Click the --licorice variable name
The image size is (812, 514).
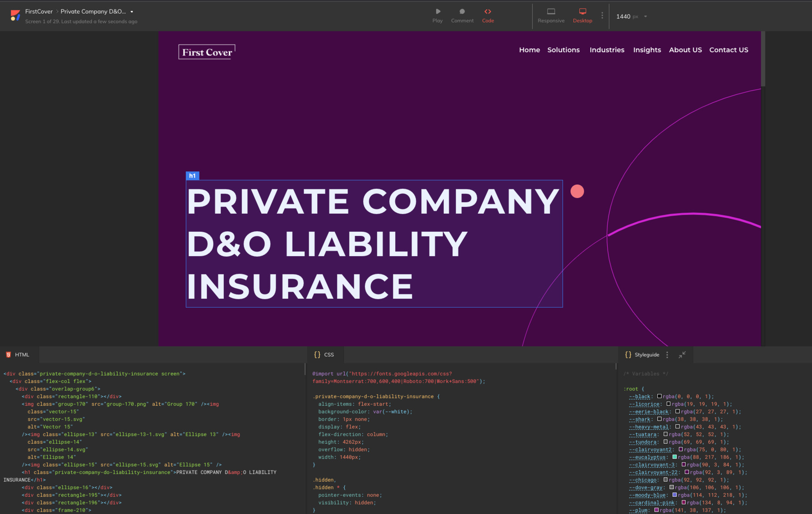click(644, 404)
